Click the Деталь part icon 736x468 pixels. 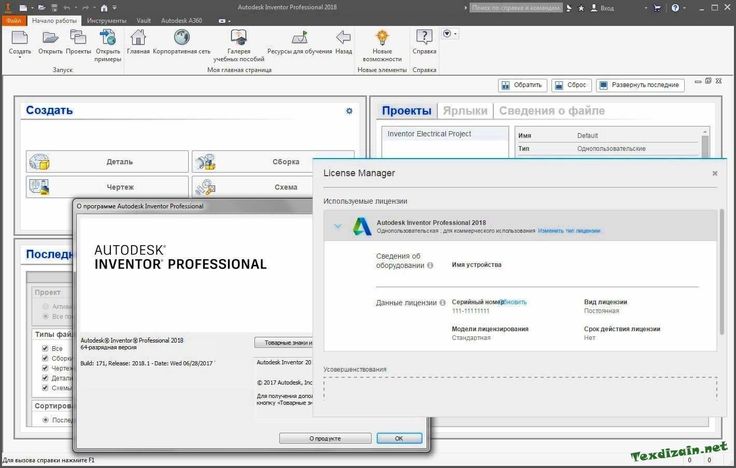39,162
